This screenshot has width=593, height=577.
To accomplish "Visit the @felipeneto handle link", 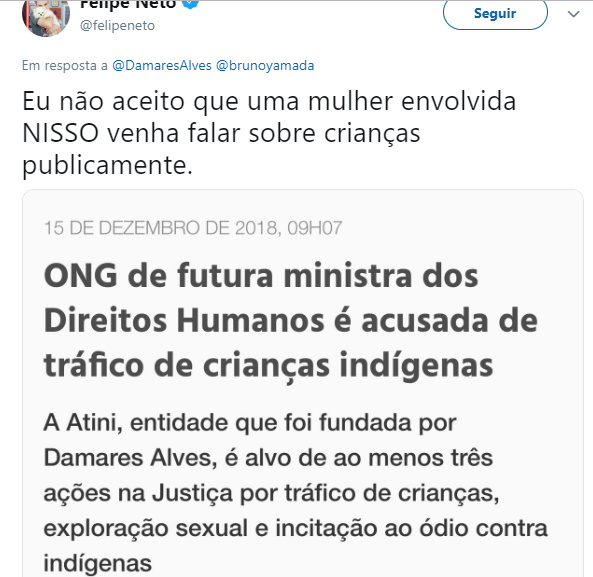I will coord(117,26).
